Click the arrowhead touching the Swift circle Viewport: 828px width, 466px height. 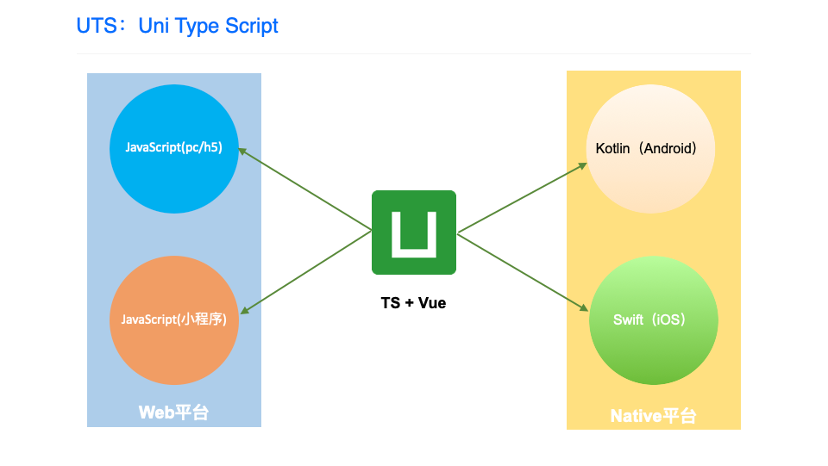(x=586, y=310)
